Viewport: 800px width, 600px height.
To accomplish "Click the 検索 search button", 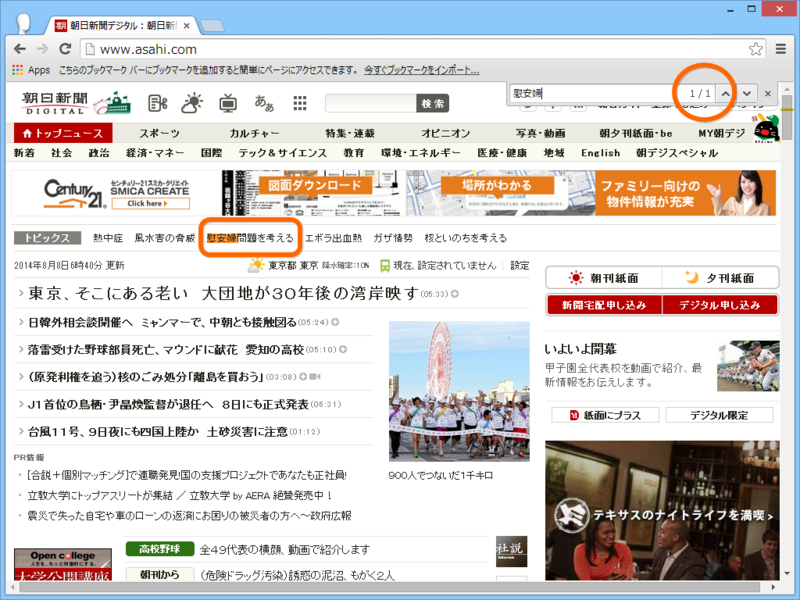I will [x=433, y=104].
